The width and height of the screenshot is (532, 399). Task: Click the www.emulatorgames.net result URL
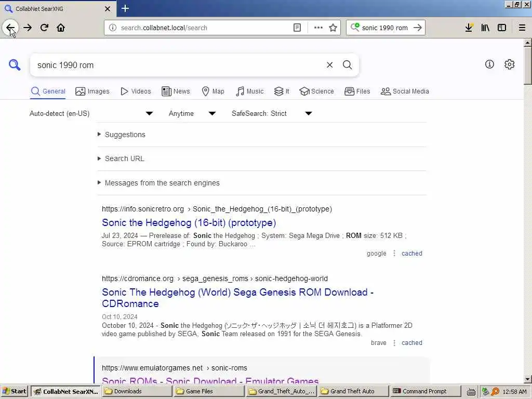pyautogui.click(x=175, y=368)
